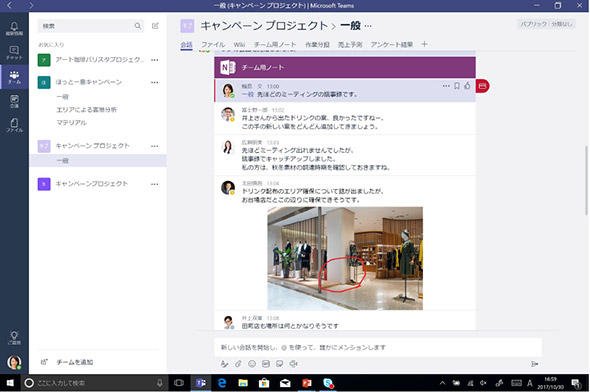
Task: Open the sticker picker icon
Action: (x=280, y=364)
